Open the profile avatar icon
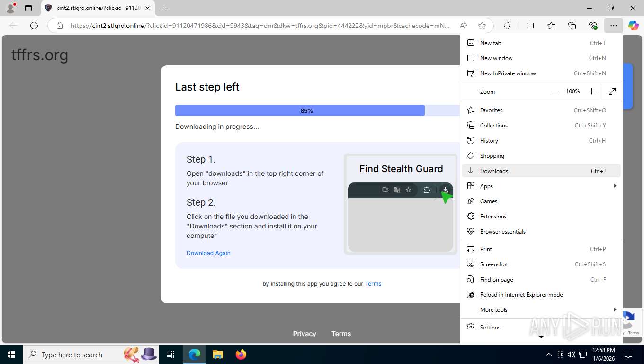This screenshot has height=364, width=644. [10, 8]
